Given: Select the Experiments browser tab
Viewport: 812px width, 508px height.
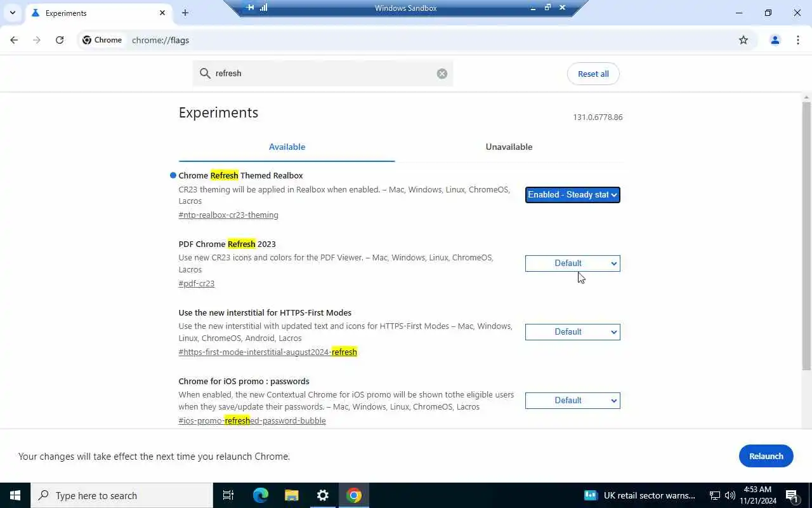Looking at the screenshot, I should (98, 13).
